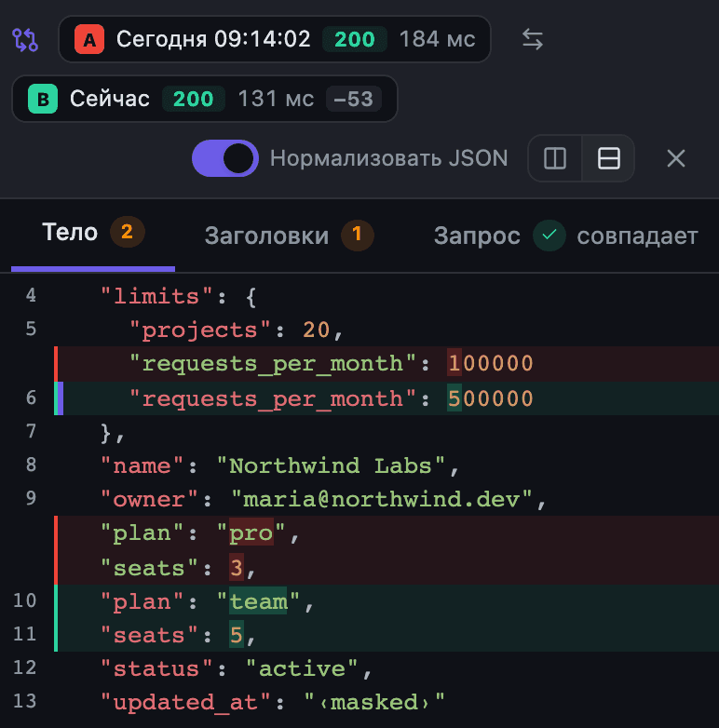The image size is (719, 728).
Task: Click the Нормализовать JSON label
Action: (389, 158)
